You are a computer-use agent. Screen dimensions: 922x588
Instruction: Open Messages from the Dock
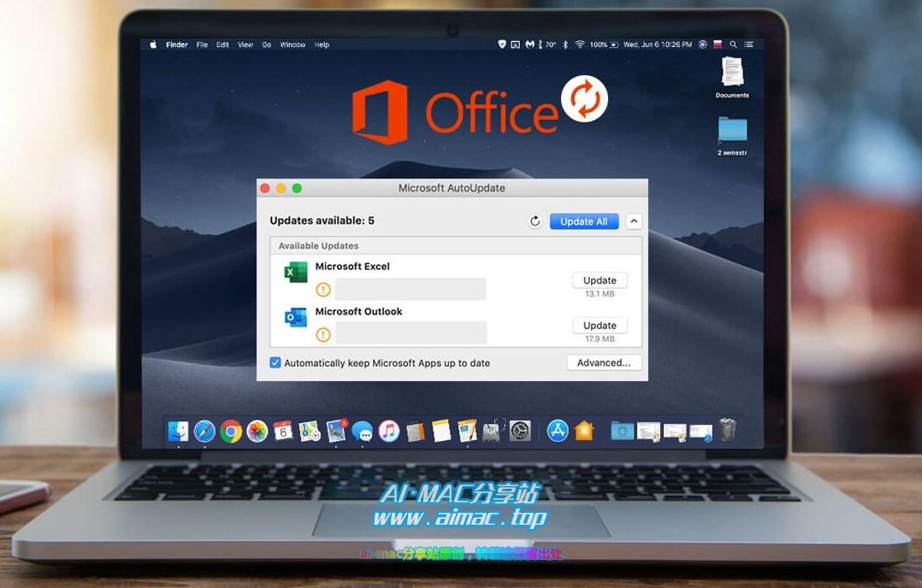tap(363, 432)
